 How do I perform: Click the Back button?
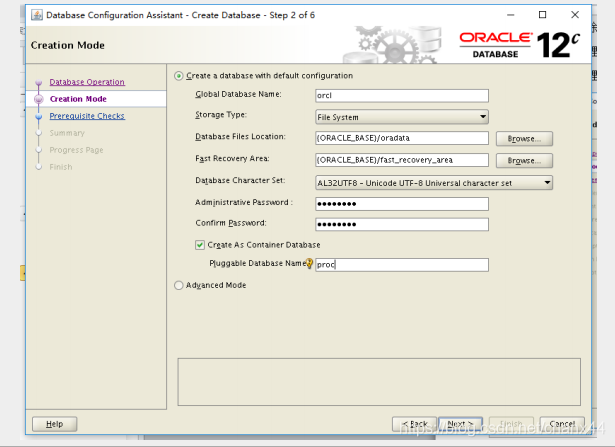[414, 424]
